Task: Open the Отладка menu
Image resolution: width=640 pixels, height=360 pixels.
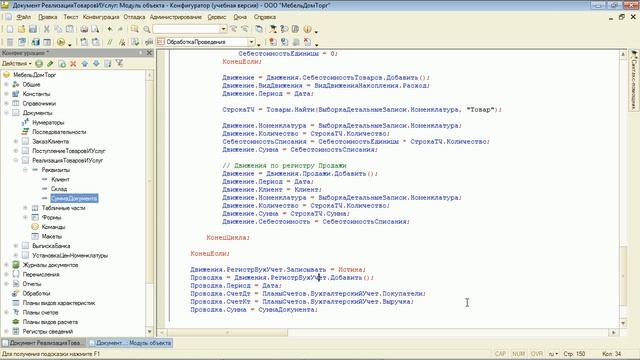Action: 134,17
